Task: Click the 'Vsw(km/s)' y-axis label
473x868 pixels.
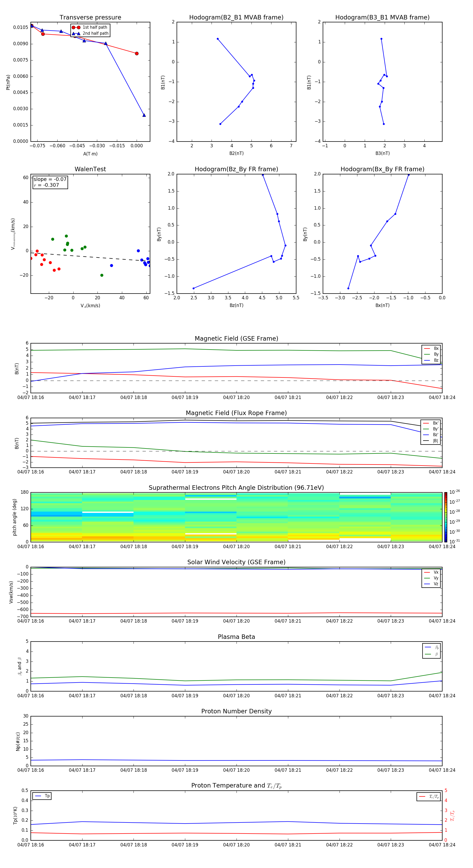Action: [11, 592]
